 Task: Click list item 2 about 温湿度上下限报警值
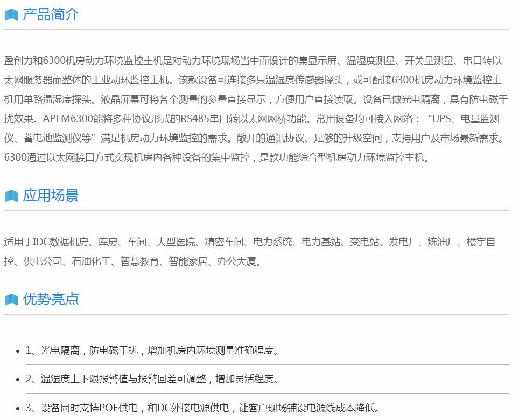pyautogui.click(x=153, y=379)
